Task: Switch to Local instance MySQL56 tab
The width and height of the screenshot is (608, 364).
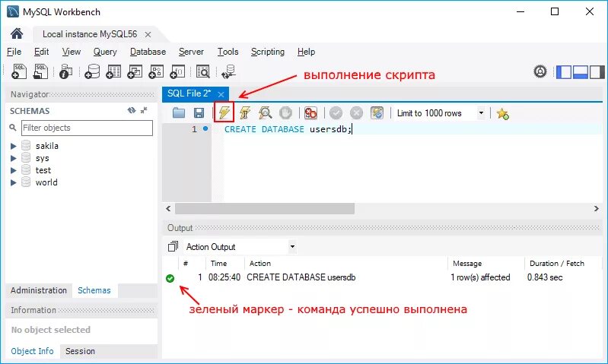Action: click(90, 34)
